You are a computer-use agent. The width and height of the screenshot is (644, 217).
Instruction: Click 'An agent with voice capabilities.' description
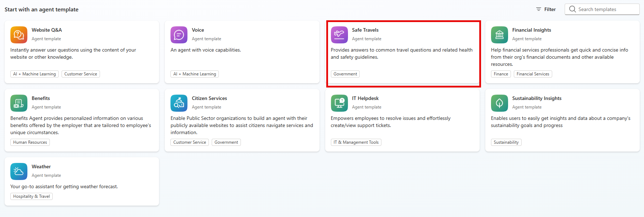click(x=206, y=50)
